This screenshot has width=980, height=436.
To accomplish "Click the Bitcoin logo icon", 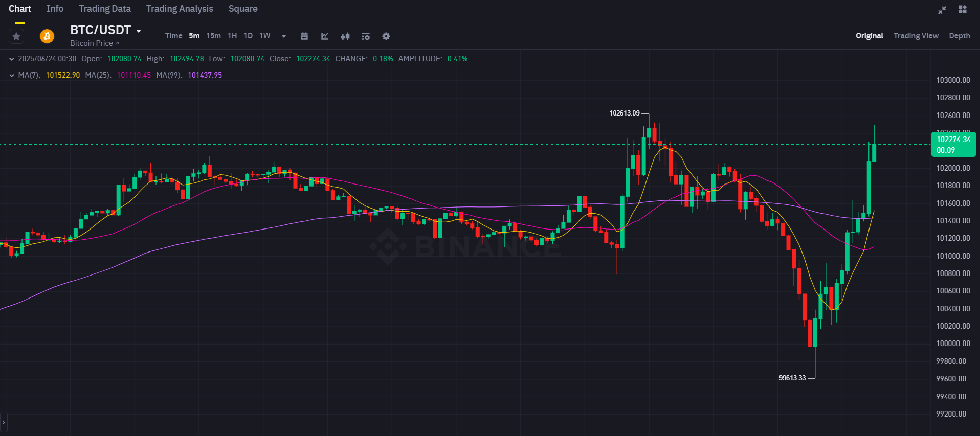I will pyautogui.click(x=47, y=36).
